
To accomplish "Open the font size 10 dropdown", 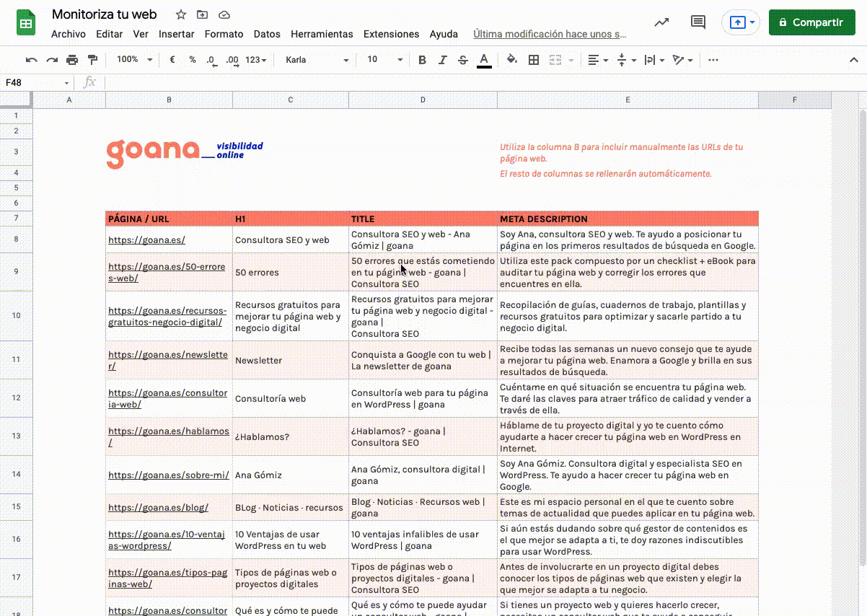I will tap(384, 60).
